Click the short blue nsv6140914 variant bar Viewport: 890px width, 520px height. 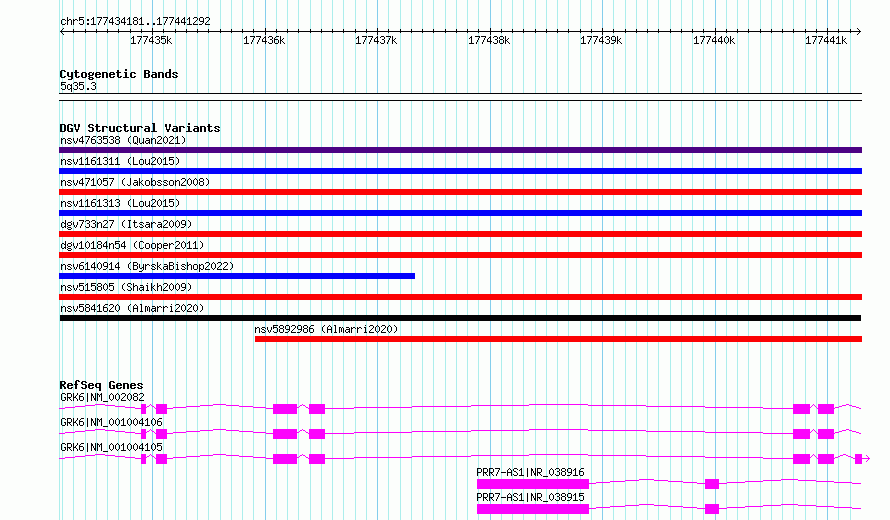(237, 276)
